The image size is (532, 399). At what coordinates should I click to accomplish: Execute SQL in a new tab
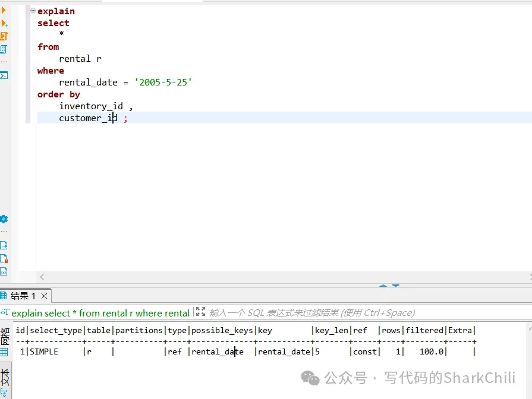click(x=4, y=24)
